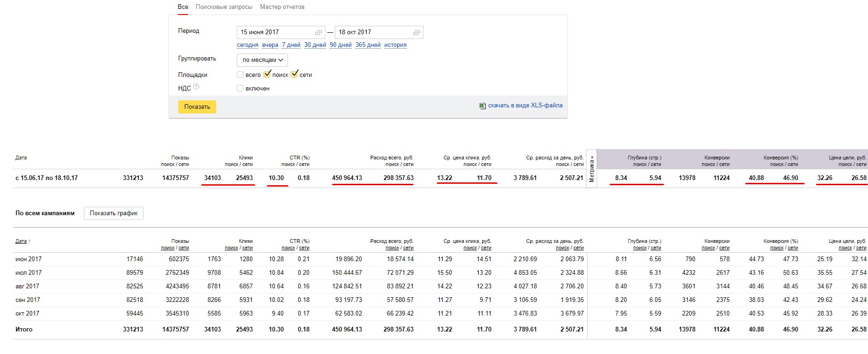Check the всего placements checkbox

[x=240, y=75]
